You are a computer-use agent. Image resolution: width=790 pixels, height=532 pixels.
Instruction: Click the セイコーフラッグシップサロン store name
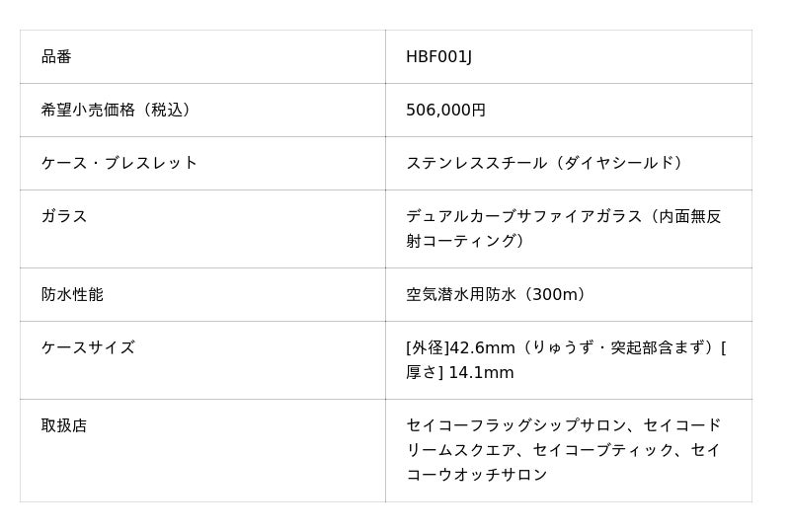point(516,425)
